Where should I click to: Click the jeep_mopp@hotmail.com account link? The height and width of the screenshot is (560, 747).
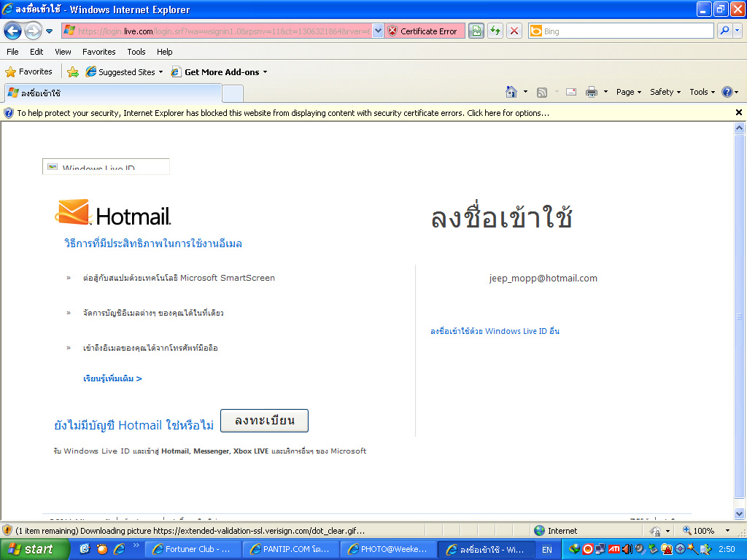[543, 279]
